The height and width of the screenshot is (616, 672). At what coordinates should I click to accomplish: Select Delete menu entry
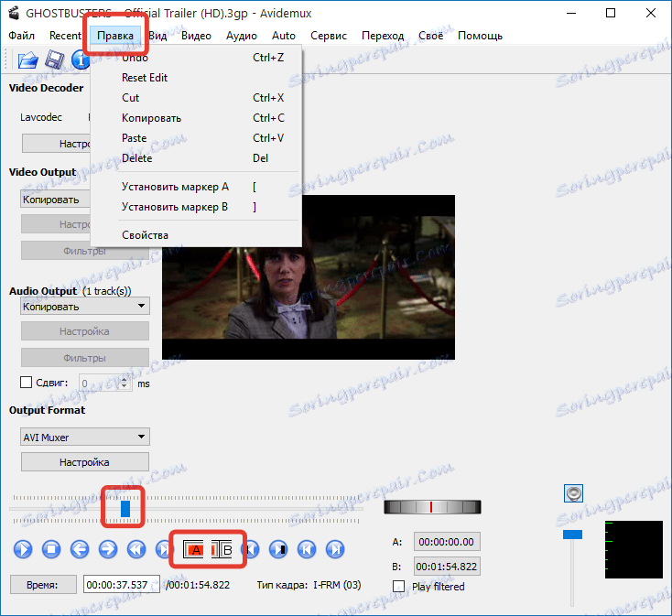click(196, 158)
